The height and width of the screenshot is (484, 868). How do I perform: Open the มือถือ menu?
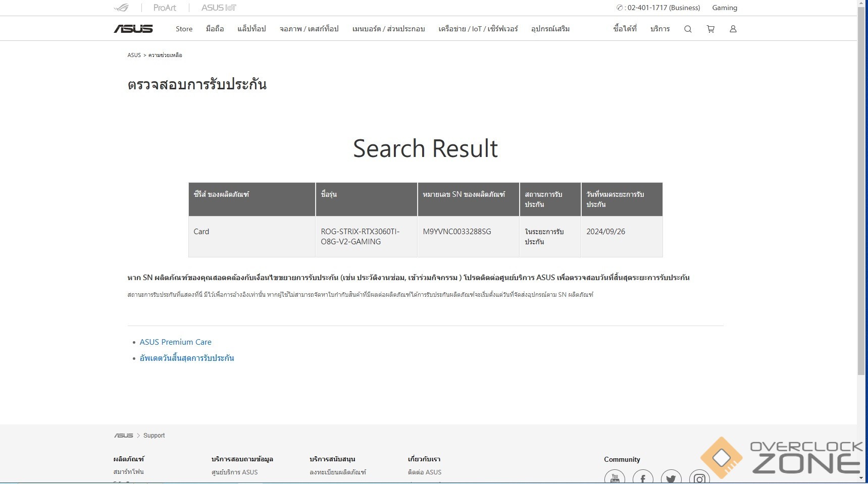pos(215,29)
